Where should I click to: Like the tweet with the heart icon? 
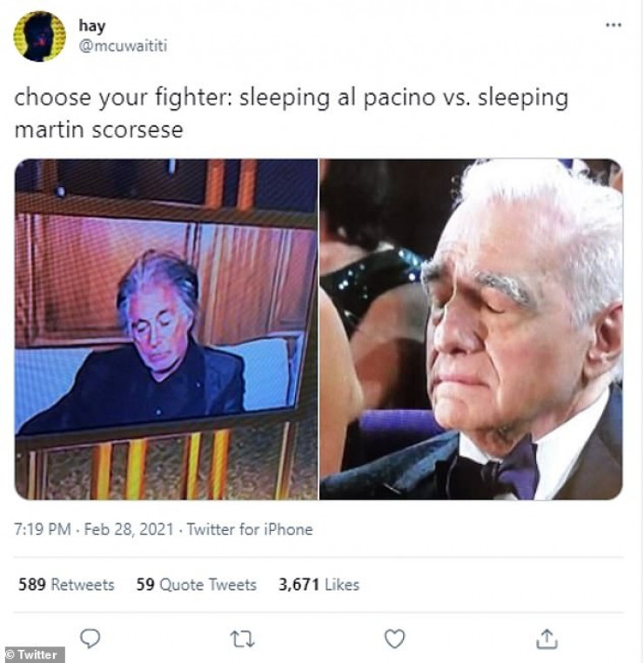(394, 639)
